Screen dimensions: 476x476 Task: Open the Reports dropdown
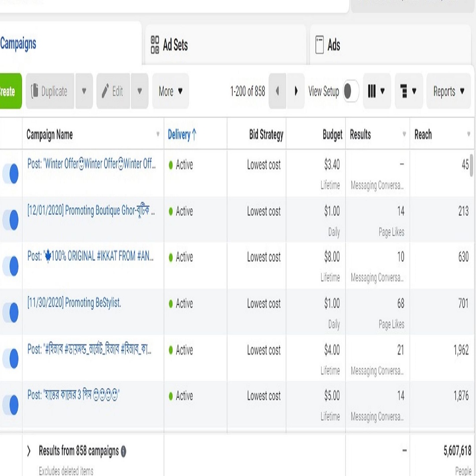pyautogui.click(x=448, y=91)
